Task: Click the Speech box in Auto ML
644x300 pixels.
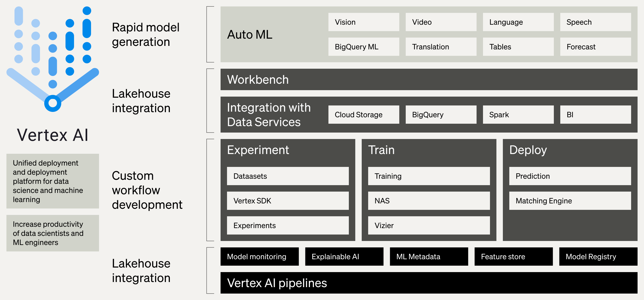Action: point(595,22)
